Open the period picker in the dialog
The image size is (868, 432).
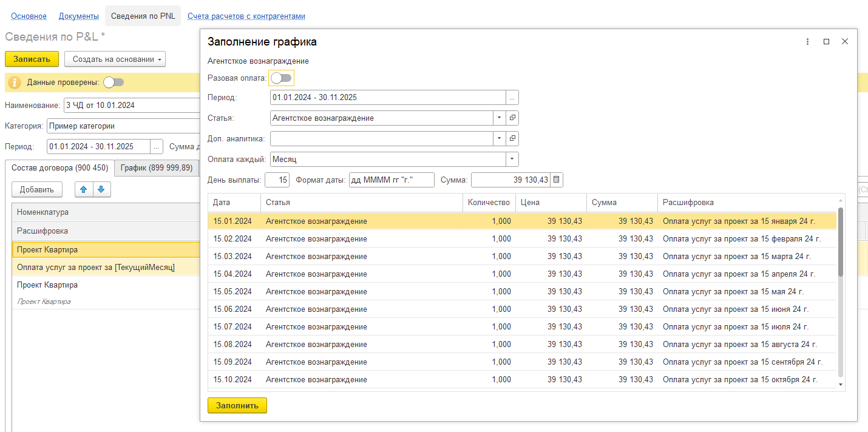click(x=512, y=98)
